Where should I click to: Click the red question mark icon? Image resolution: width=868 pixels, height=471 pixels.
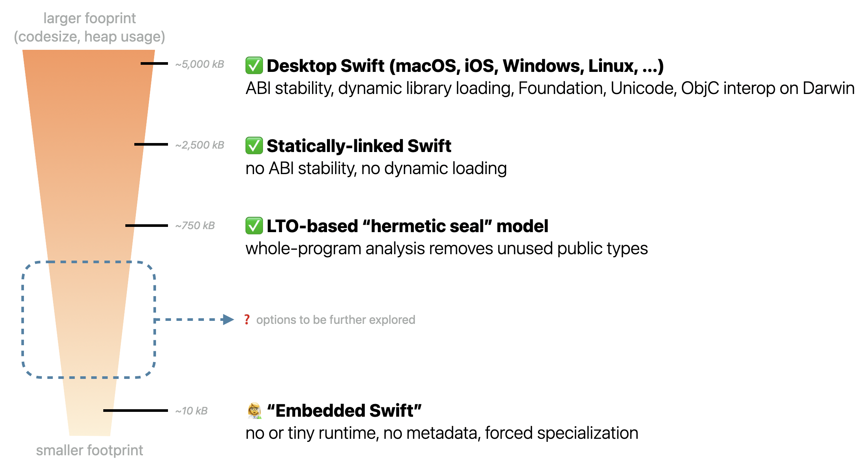(247, 320)
